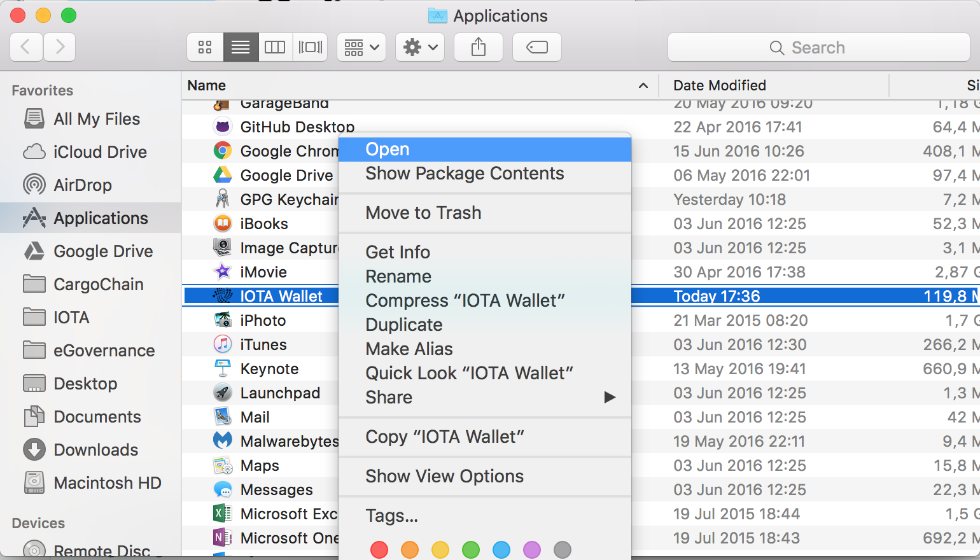
Task: Apply the gray tag color
Action: [563, 550]
